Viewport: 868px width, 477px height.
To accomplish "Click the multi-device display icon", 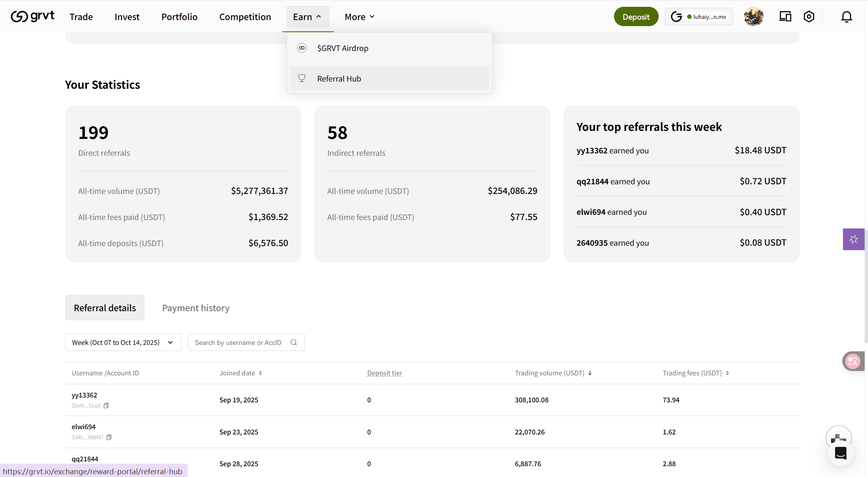I will pos(785,16).
